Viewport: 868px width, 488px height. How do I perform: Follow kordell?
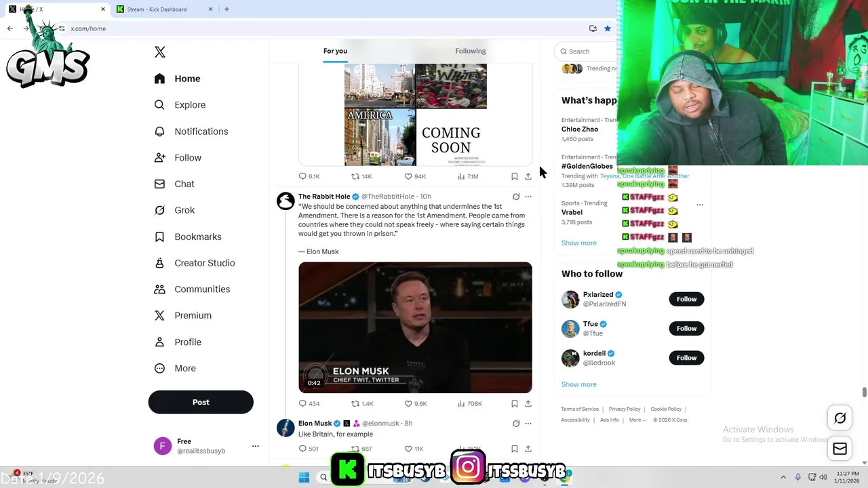pyautogui.click(x=686, y=358)
